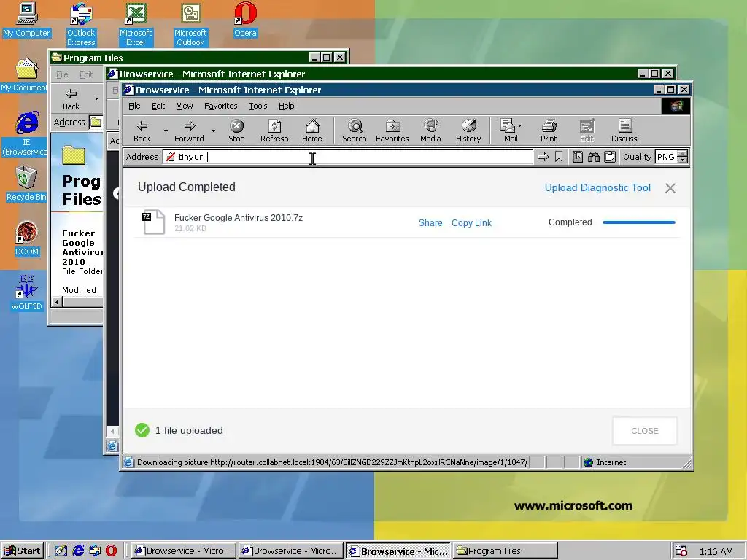Screen dimensions: 747x560
Task: Click the green checkmark beside 1 file uploaded
Action: pos(142,430)
